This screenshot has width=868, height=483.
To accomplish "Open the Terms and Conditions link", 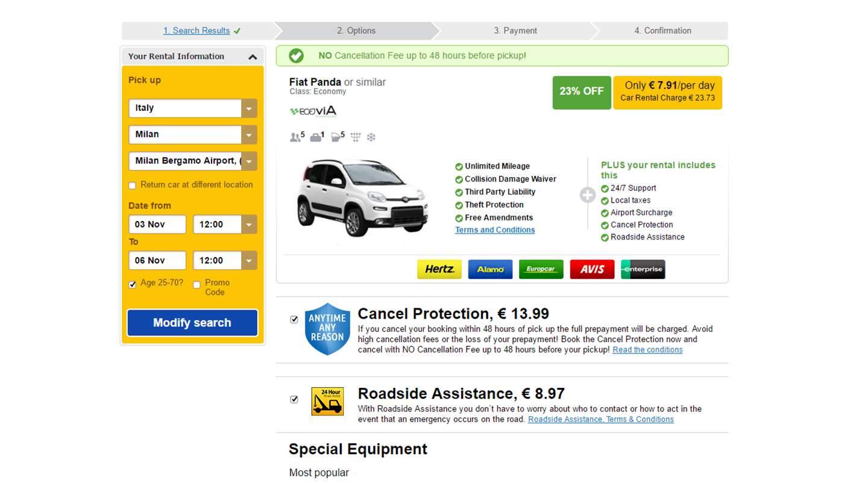I will pyautogui.click(x=495, y=230).
